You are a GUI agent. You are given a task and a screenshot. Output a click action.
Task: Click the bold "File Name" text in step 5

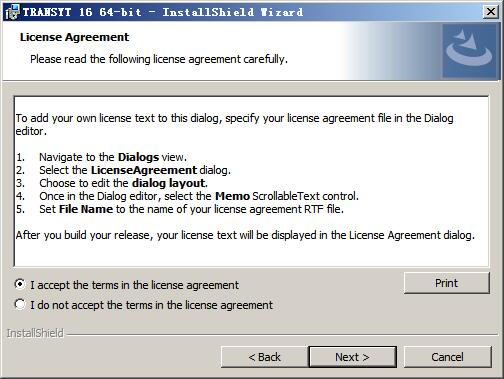coord(86,209)
